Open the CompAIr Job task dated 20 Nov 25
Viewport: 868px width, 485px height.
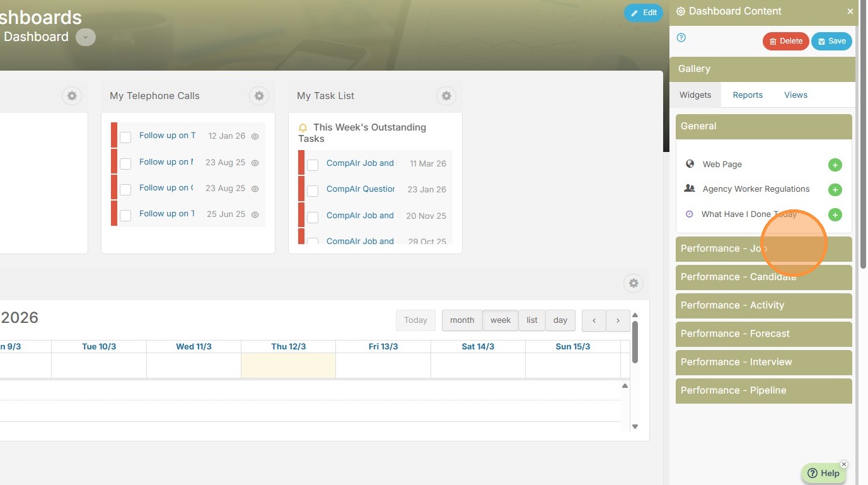click(360, 216)
